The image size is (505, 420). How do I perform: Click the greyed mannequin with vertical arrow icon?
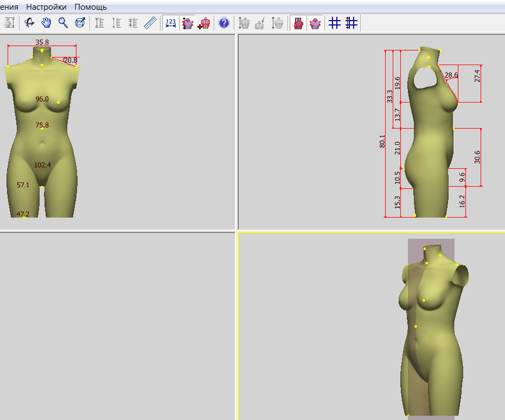click(278, 23)
